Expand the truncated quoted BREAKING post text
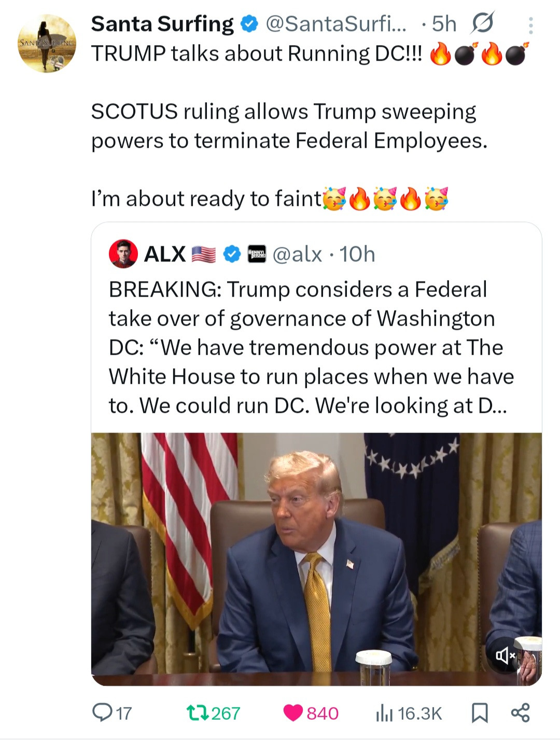The width and height of the screenshot is (560, 741). coord(311,347)
